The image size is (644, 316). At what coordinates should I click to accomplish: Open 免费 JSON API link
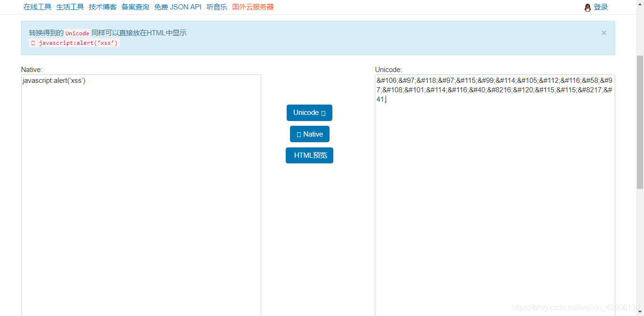pyautogui.click(x=178, y=7)
